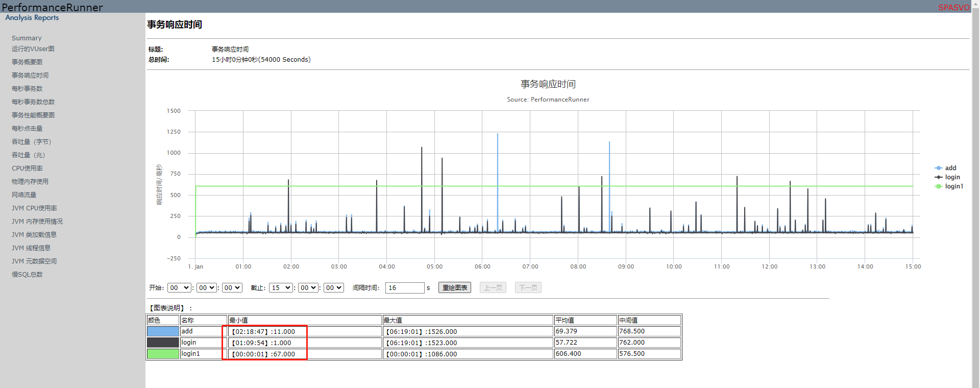Expand the end seconds dropdown
The image size is (980, 388).
click(334, 288)
